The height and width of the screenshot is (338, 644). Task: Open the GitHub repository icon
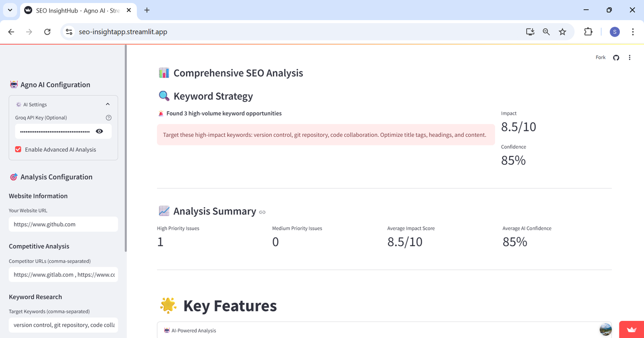pyautogui.click(x=616, y=57)
